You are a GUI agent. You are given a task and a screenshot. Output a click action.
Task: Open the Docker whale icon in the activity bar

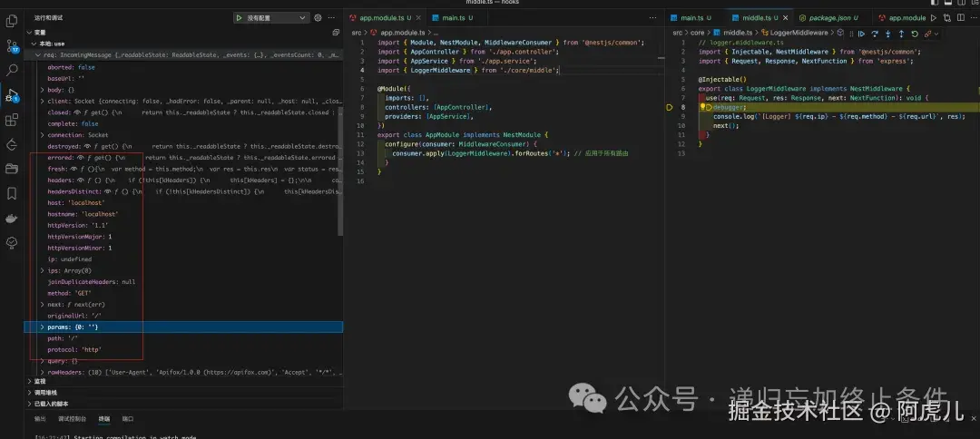click(x=11, y=218)
